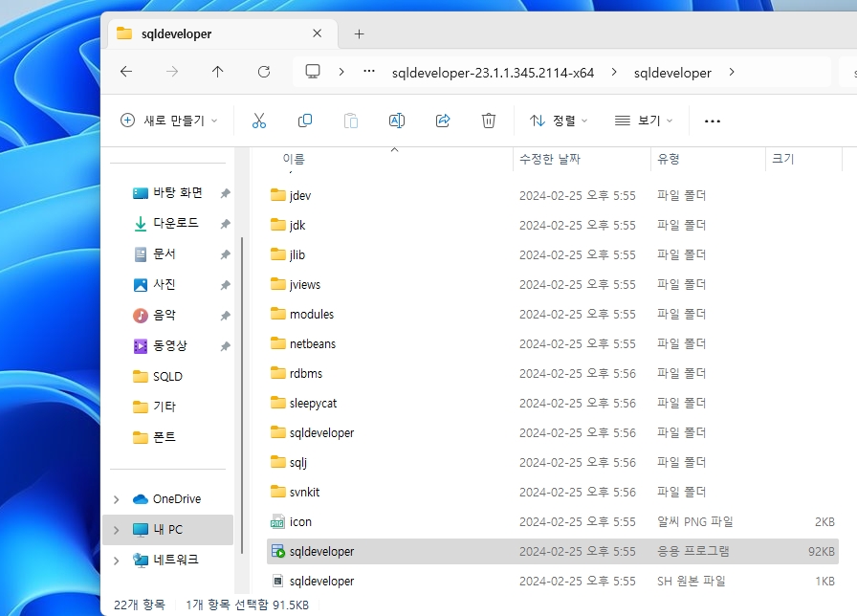
Task: Select the sqldeveloper application file icon
Action: pyautogui.click(x=278, y=552)
